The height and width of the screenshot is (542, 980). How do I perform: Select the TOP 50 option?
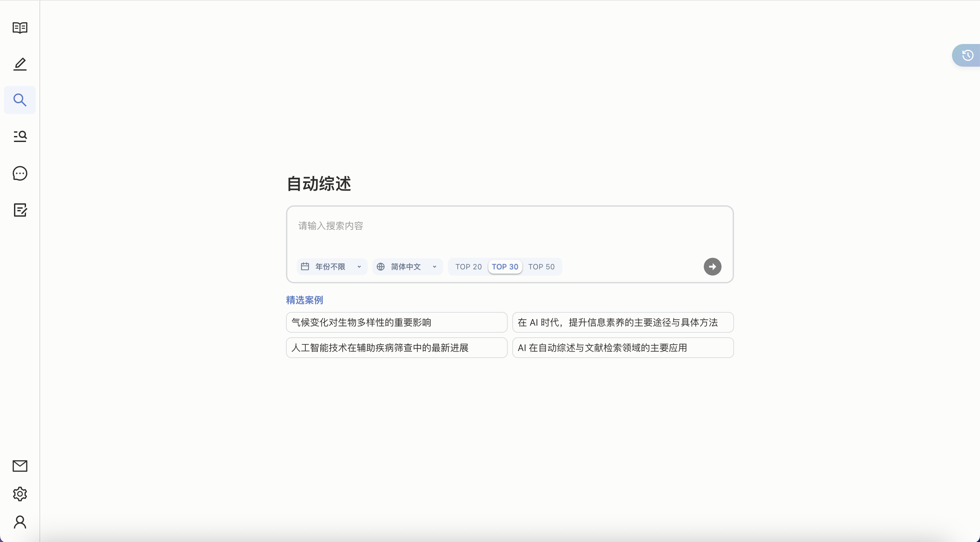[x=541, y=267]
